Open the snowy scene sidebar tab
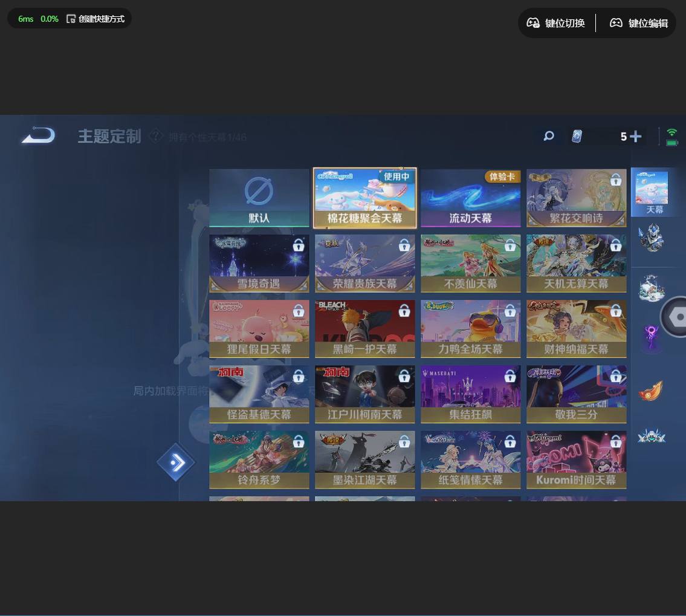The height and width of the screenshot is (616, 686). pos(652,288)
